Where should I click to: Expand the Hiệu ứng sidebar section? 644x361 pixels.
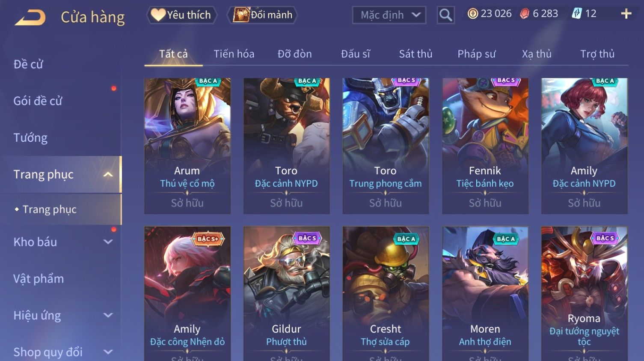tap(108, 315)
